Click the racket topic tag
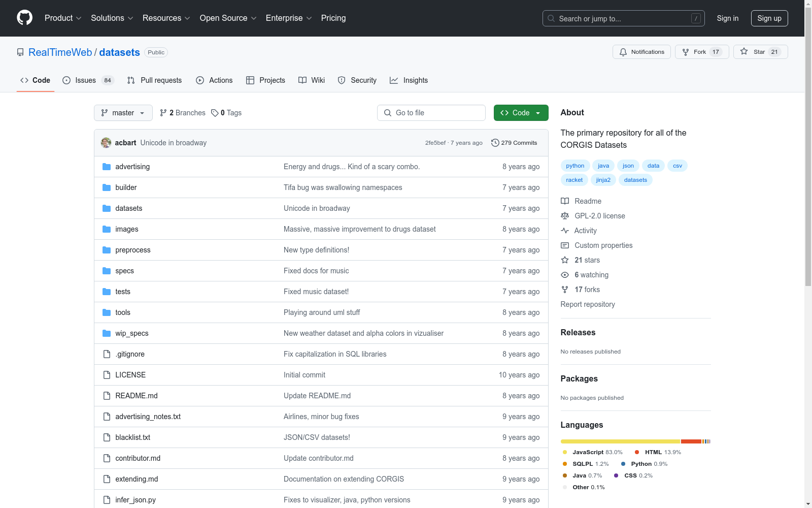Screen dimensions: 812x508 click(x=574, y=180)
